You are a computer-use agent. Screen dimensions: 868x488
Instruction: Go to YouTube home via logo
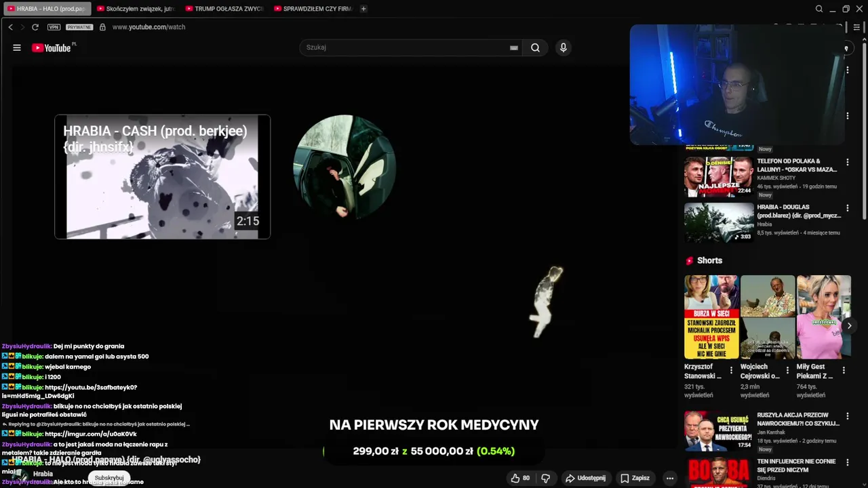pyautogui.click(x=52, y=47)
